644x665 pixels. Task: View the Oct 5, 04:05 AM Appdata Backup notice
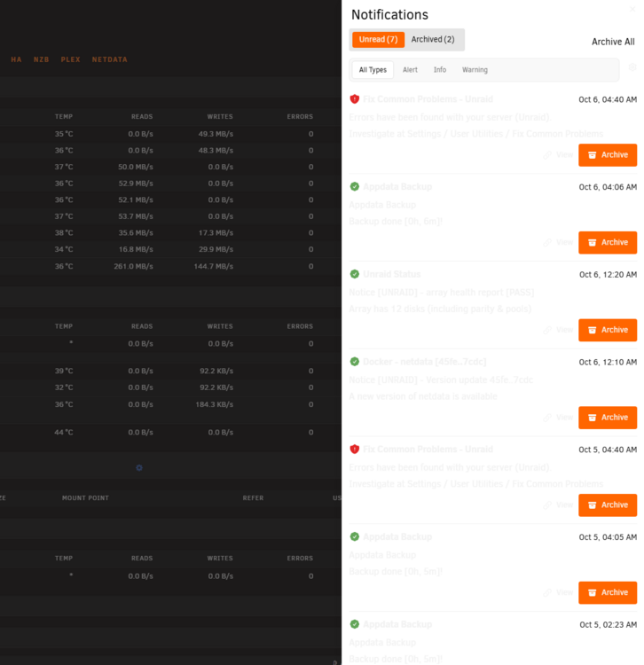[x=558, y=592]
